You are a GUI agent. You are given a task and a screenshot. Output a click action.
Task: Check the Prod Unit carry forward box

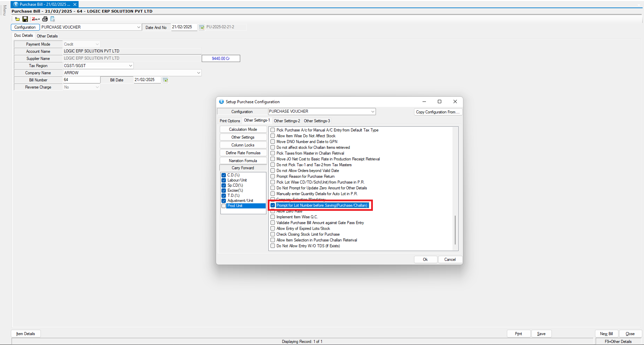point(224,206)
